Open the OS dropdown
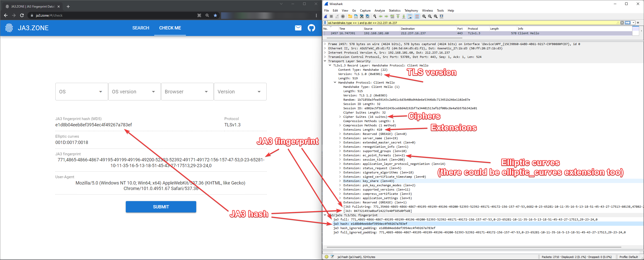Image resolution: width=644 pixels, height=260 pixels. (82, 92)
